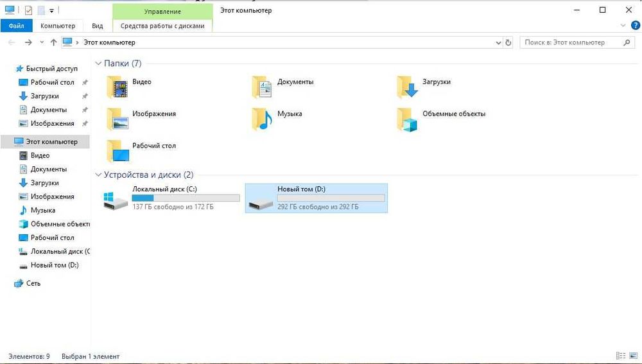Click status text Выбран 1 элемент
This screenshot has width=642, height=364.
tap(91, 356)
